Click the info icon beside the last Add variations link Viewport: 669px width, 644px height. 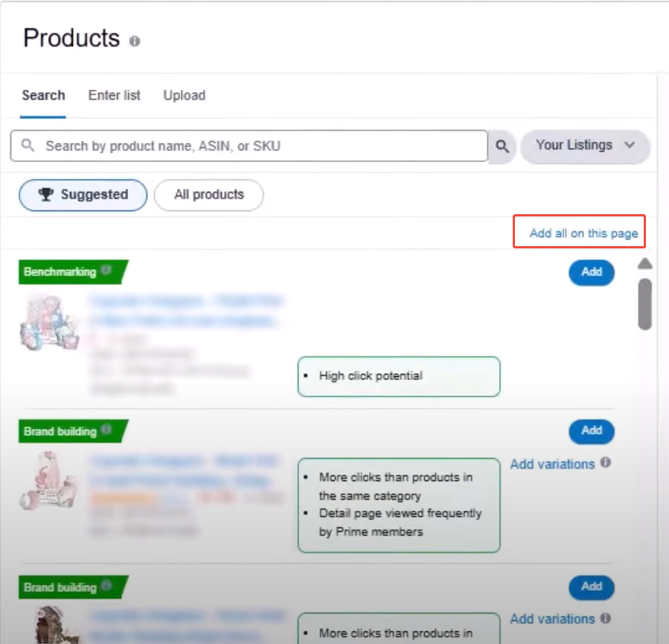point(606,618)
